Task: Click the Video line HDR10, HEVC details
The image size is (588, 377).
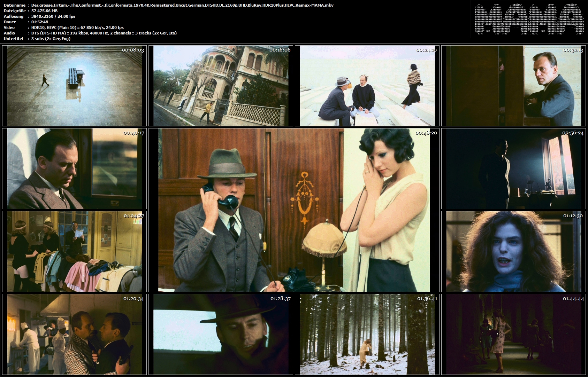Action: pos(78,28)
